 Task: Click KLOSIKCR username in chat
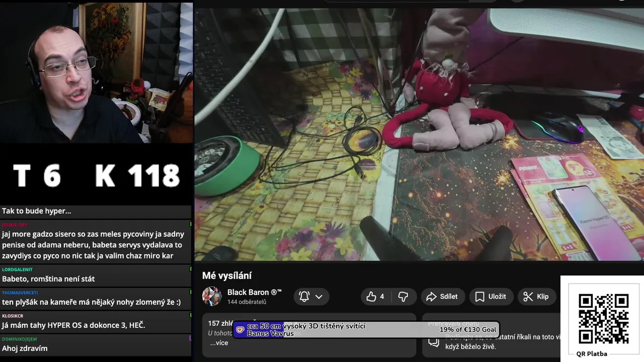[x=13, y=316]
